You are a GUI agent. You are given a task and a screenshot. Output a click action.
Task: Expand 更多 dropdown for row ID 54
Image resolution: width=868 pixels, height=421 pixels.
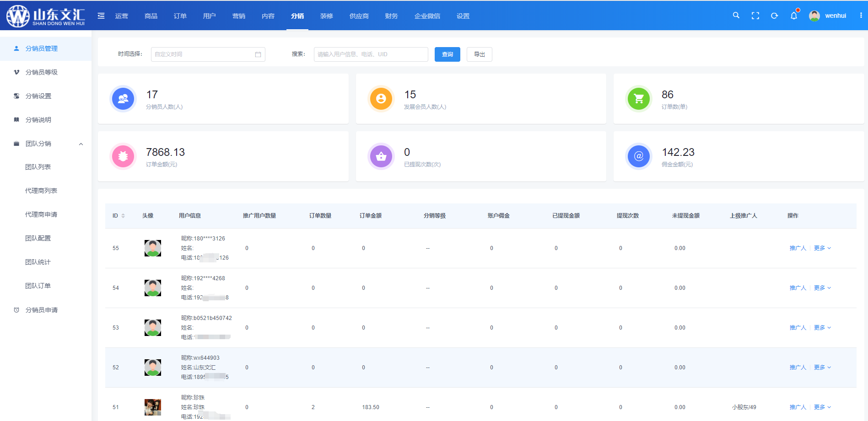pos(822,288)
